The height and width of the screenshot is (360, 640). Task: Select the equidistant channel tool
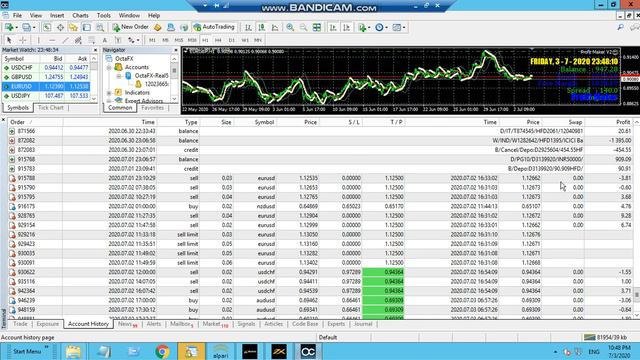[78, 40]
